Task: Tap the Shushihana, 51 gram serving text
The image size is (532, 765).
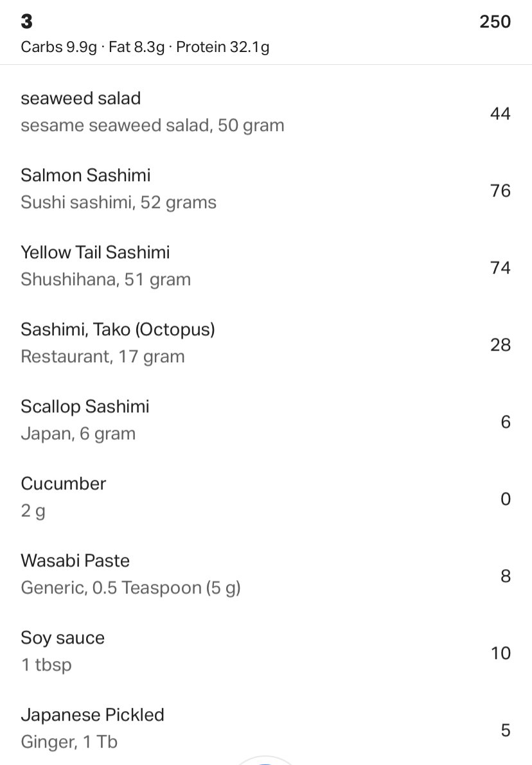Action: [106, 279]
